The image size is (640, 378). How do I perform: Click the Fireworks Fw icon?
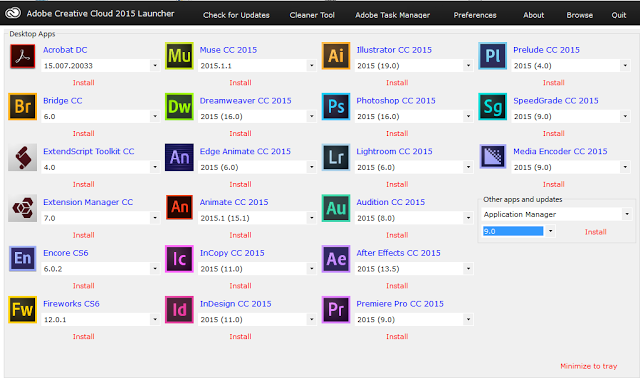click(x=22, y=310)
